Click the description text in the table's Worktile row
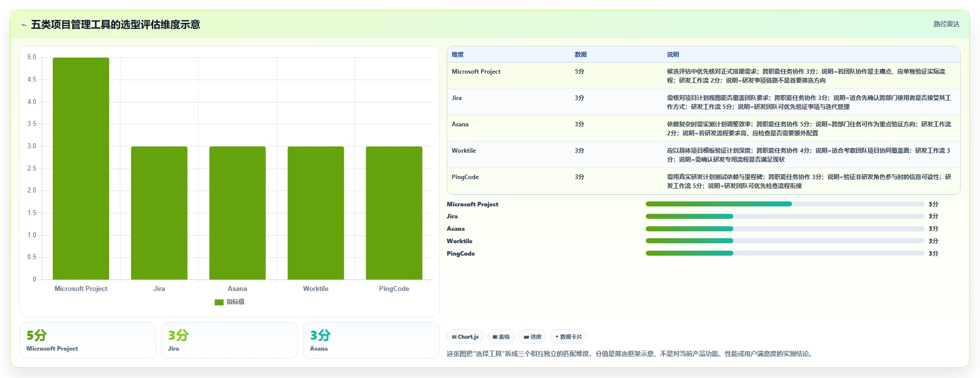 (809, 155)
